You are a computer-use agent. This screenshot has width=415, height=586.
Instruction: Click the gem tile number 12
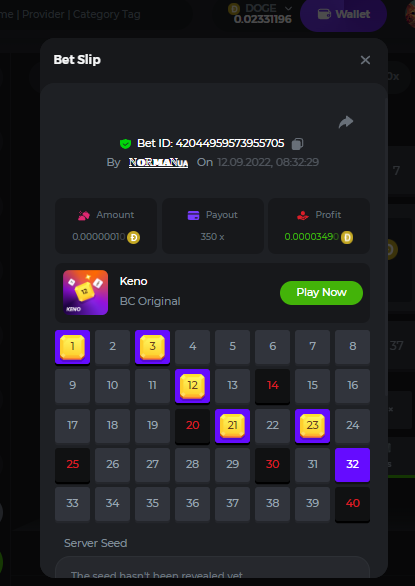pyautogui.click(x=193, y=386)
